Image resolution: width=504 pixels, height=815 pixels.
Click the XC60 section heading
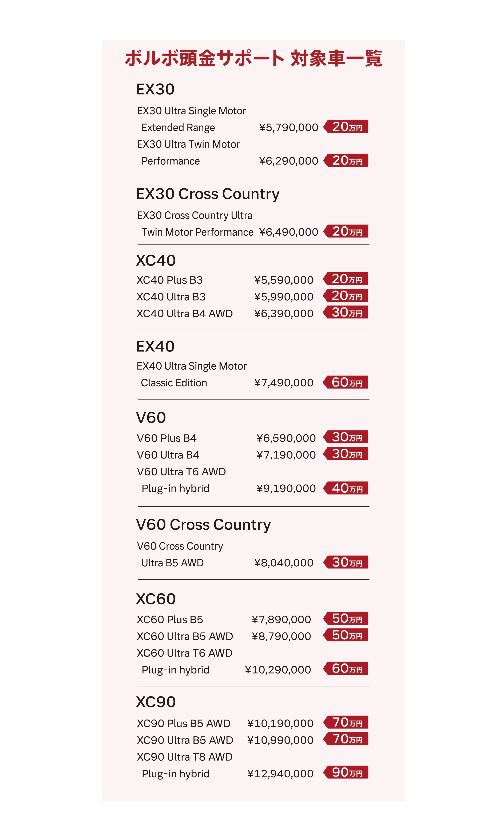coord(156,599)
